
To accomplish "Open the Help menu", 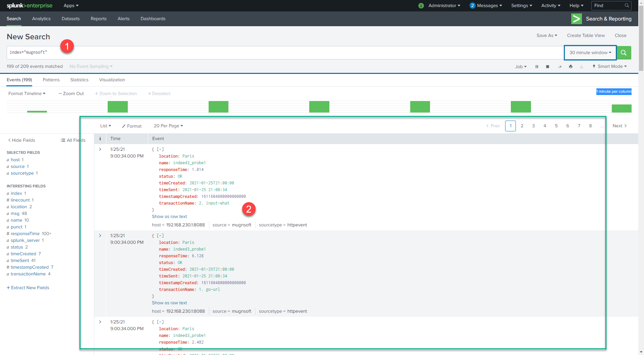I will (x=576, y=6).
